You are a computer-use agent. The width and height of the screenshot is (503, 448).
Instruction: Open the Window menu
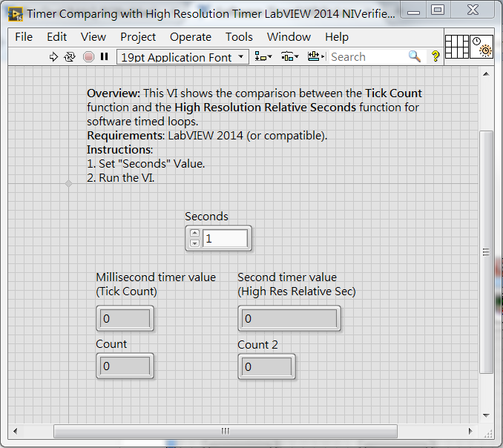[x=289, y=37]
